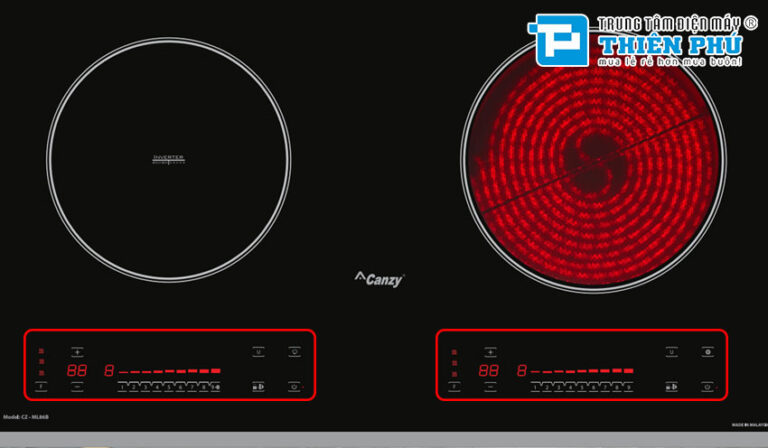Tap the power key on the left panel
This screenshot has height=448, width=768.
tap(294, 387)
